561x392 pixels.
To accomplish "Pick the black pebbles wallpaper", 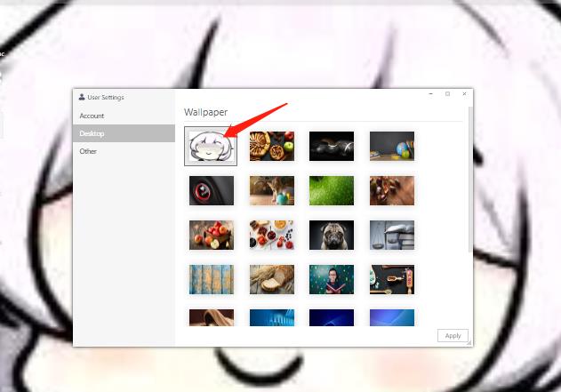I will pyautogui.click(x=332, y=146).
